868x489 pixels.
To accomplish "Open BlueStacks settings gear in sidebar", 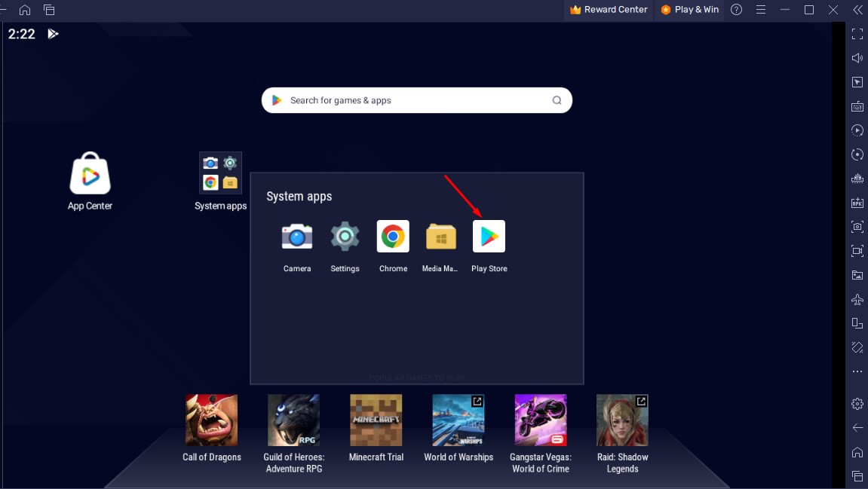I will [x=857, y=404].
